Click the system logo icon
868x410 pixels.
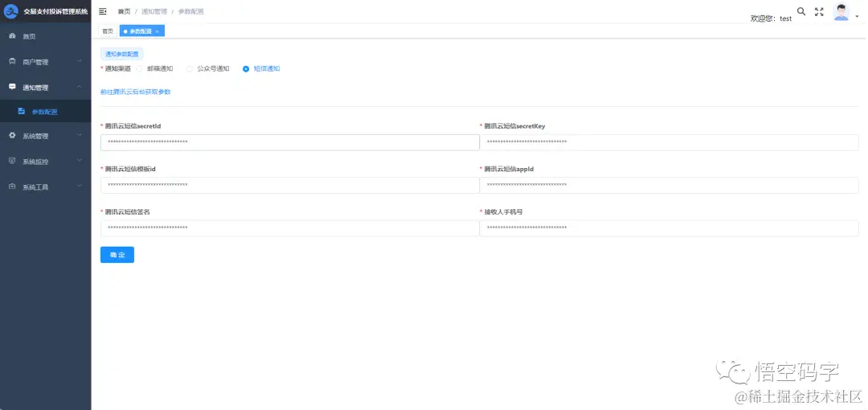click(11, 11)
